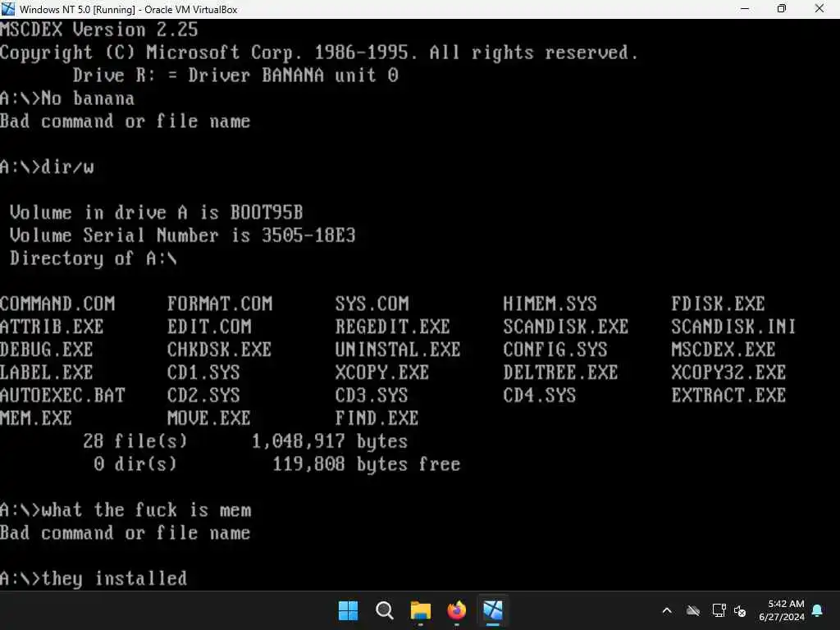
Task: Click FIND.EXE file name
Action: 377,418
